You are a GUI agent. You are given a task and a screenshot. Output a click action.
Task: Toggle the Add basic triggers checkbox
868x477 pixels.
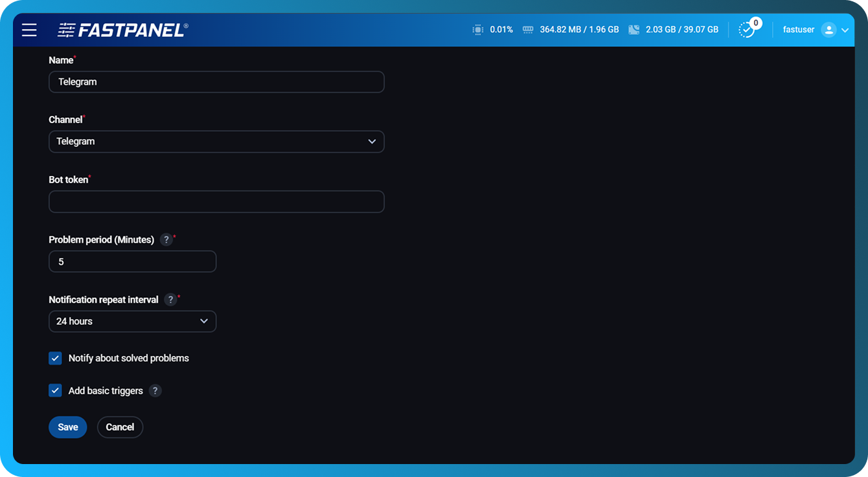point(56,391)
